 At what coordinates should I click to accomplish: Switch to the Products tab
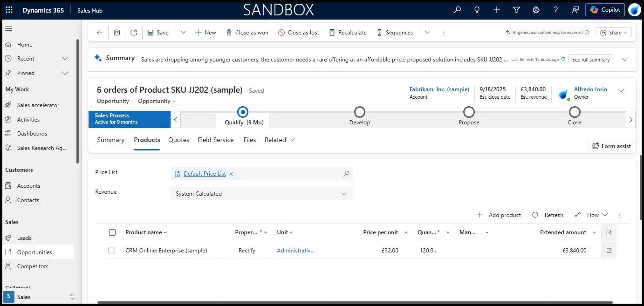(147, 140)
